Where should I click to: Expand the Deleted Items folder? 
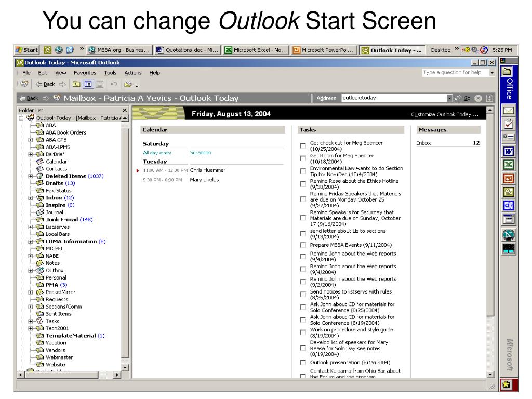(31, 176)
